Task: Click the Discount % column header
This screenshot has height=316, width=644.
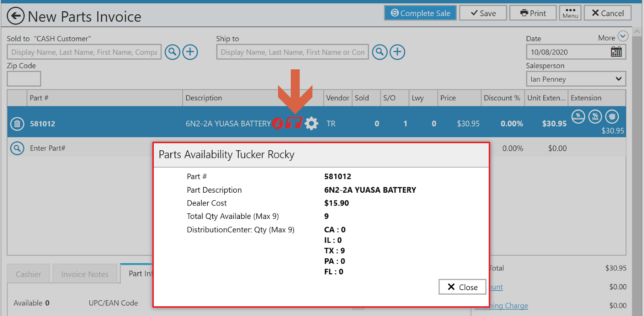Action: coord(502,98)
